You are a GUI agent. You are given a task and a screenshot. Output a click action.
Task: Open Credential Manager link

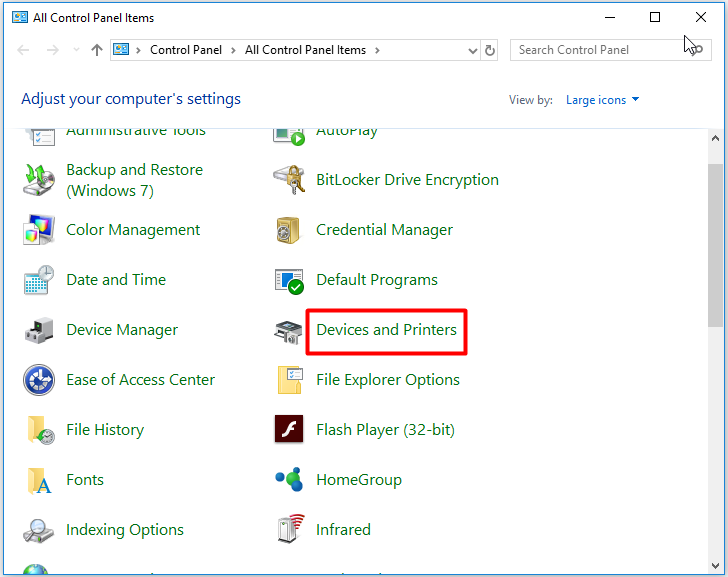click(x=384, y=230)
